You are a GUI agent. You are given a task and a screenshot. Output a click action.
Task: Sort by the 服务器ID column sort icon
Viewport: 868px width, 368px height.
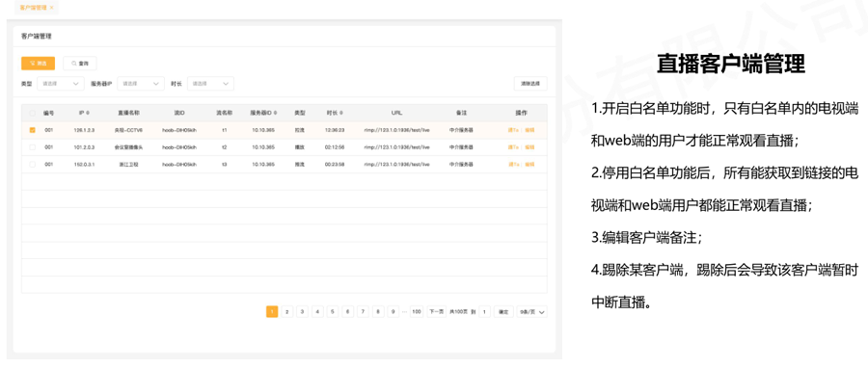(276, 113)
